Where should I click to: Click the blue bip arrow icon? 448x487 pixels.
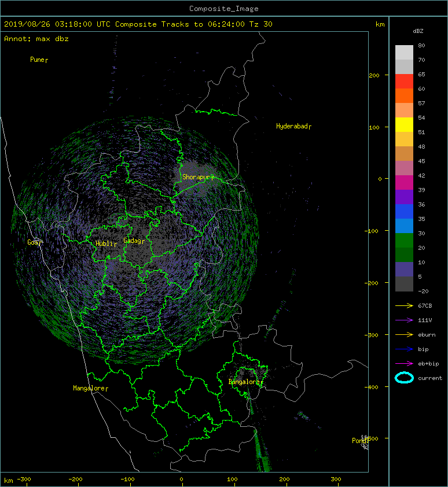404,349
